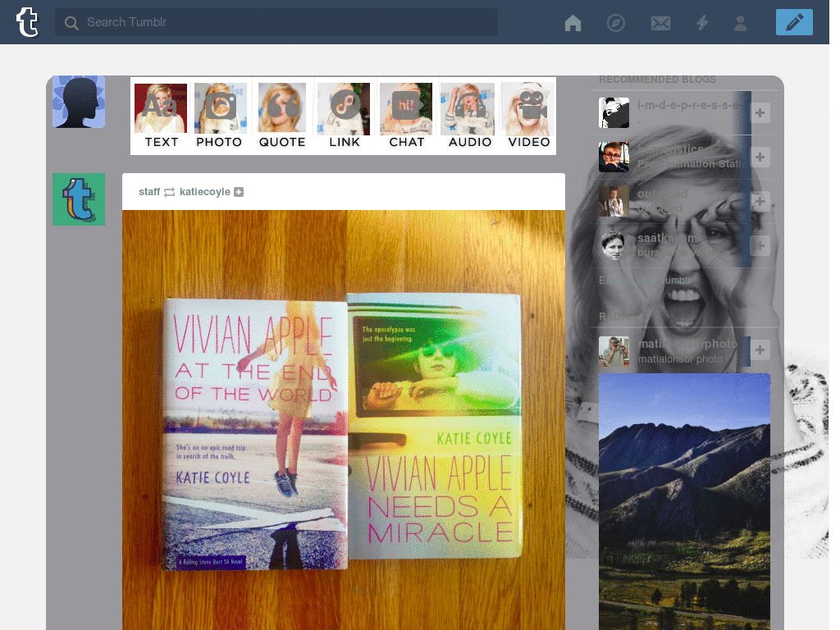Open the Activity lightning bolt icon

(x=702, y=23)
